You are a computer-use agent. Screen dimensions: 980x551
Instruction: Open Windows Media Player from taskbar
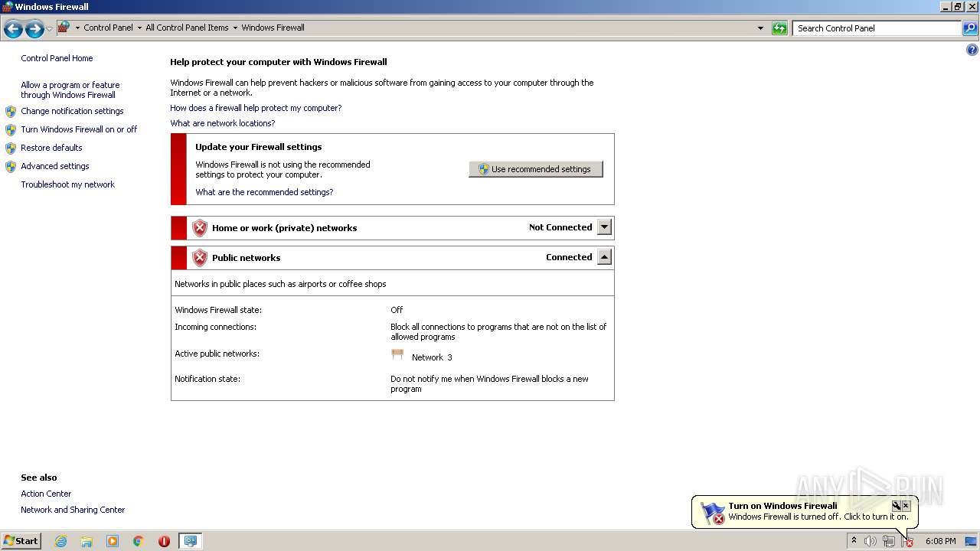click(113, 541)
